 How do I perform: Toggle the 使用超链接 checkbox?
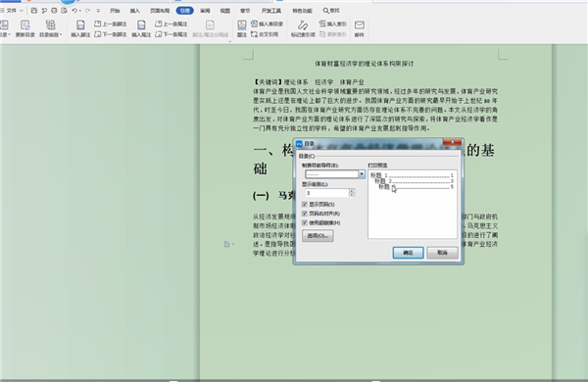[x=305, y=222]
